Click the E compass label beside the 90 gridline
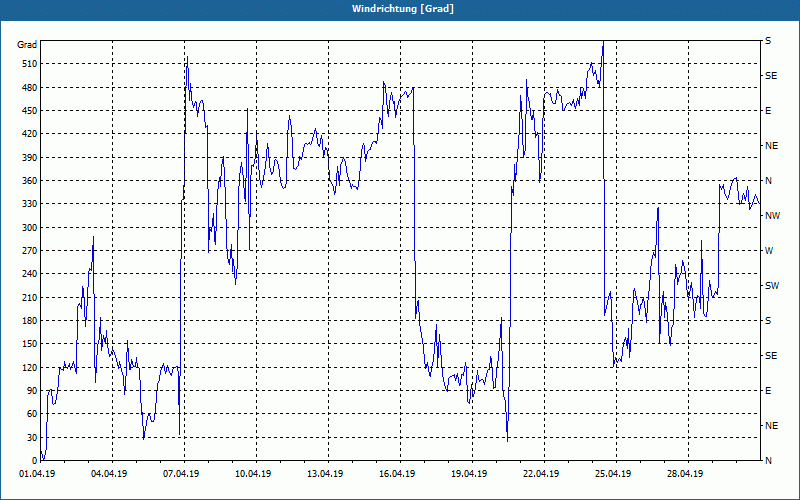This screenshot has height=500, width=800. click(768, 391)
